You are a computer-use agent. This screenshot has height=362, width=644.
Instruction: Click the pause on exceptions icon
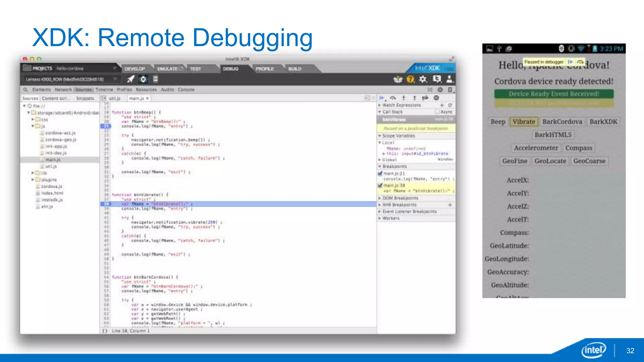(x=436, y=98)
